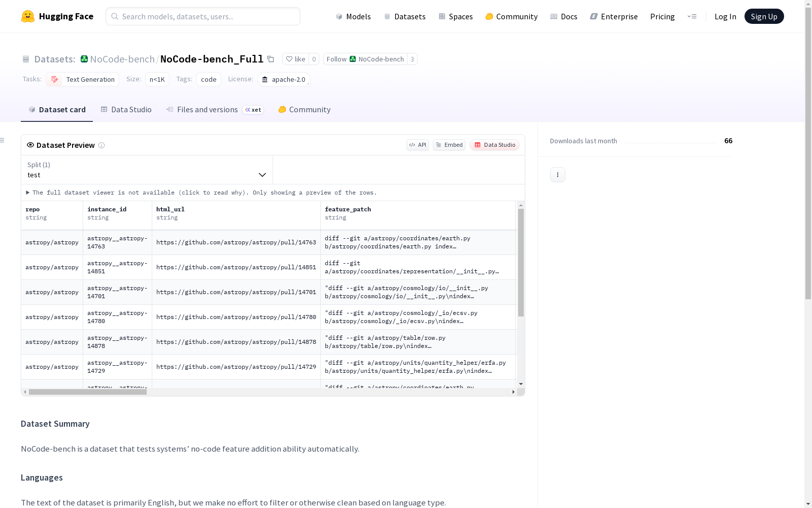Follow the NoCode-bench organization

coord(365,59)
